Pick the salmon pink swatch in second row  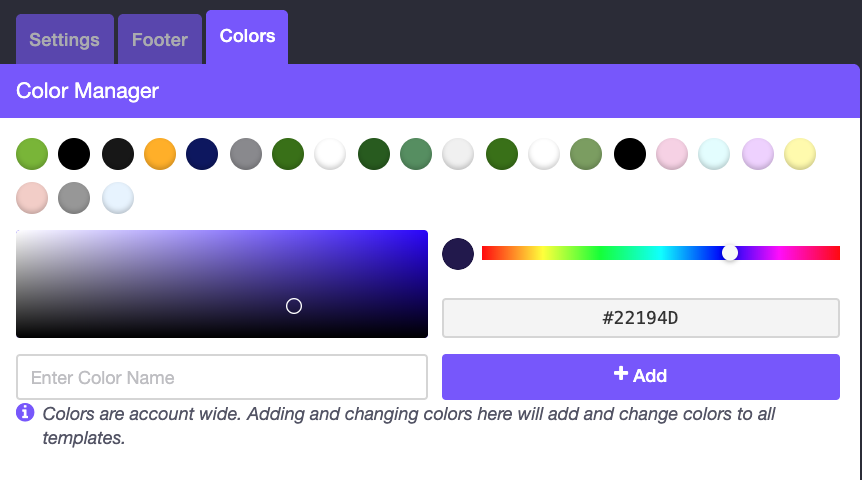point(32,197)
